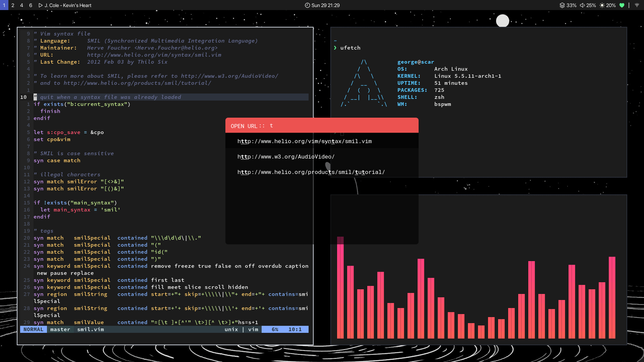Click the 'syn case match' line
Image resolution: width=644 pixels, height=362 pixels.
pyautogui.click(x=57, y=161)
